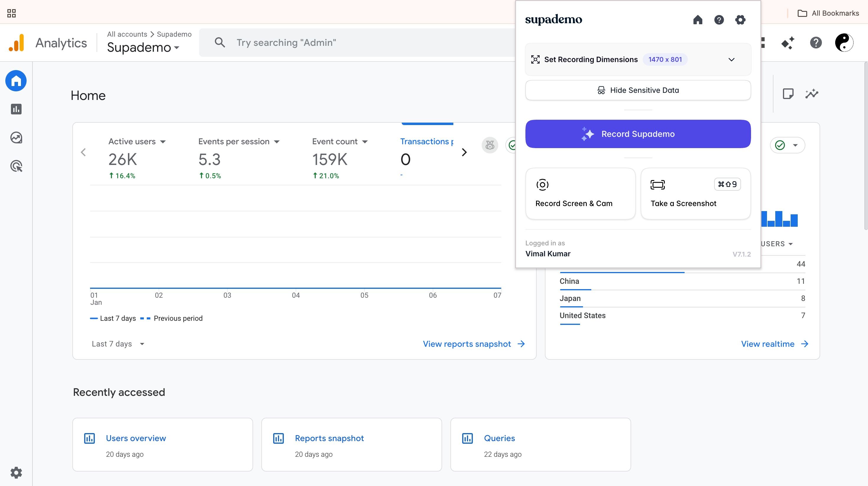868x486 pixels.
Task: Open the insights trend line icon
Action: click(812, 93)
